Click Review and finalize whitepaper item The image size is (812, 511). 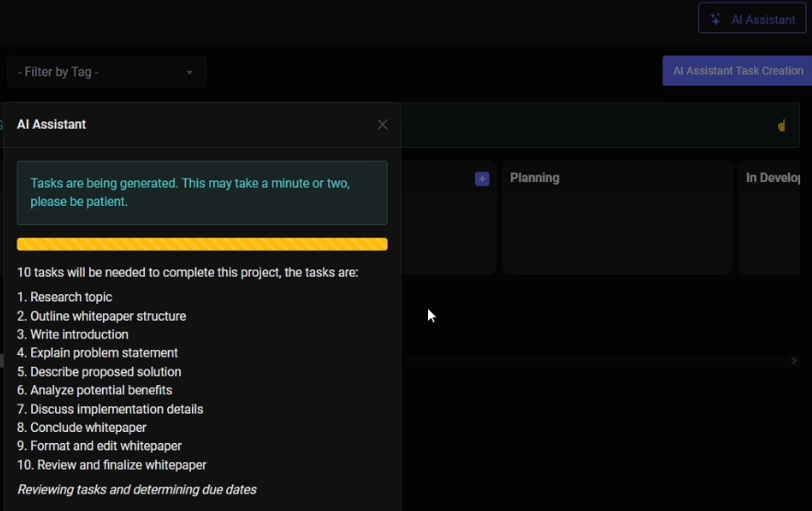[x=112, y=465]
